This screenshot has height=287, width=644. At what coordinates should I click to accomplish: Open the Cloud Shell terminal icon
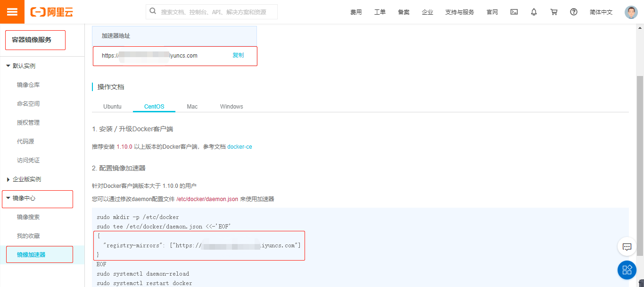coord(514,12)
